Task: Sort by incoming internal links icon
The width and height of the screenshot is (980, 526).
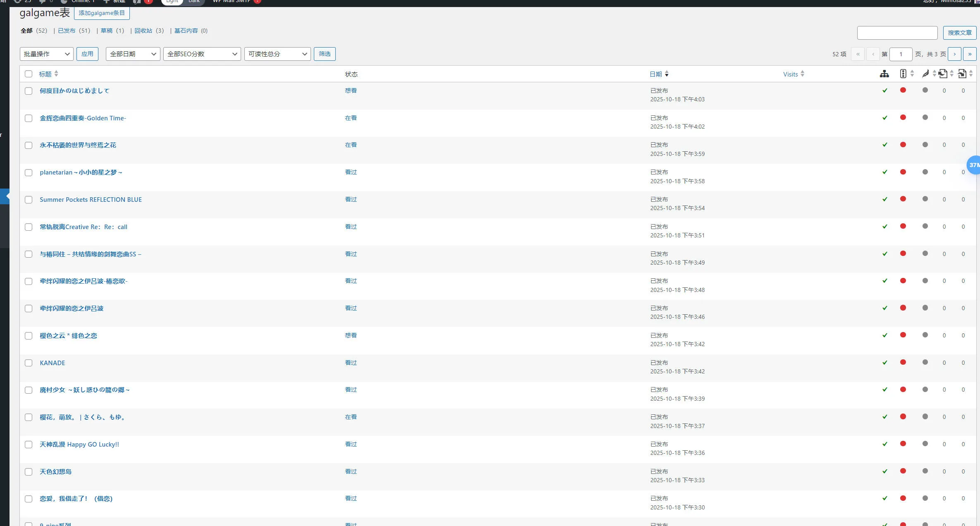Action: (962, 74)
